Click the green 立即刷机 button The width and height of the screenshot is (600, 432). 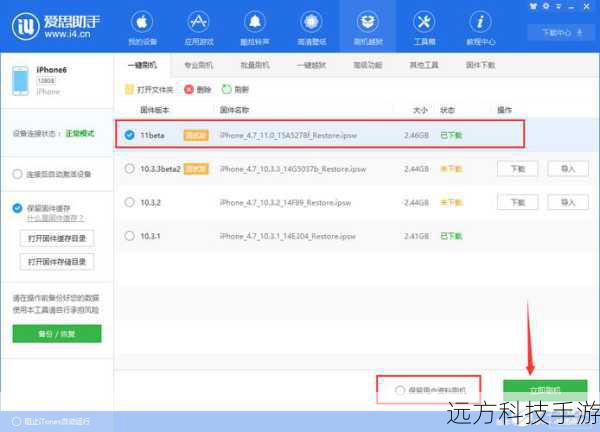[545, 390]
